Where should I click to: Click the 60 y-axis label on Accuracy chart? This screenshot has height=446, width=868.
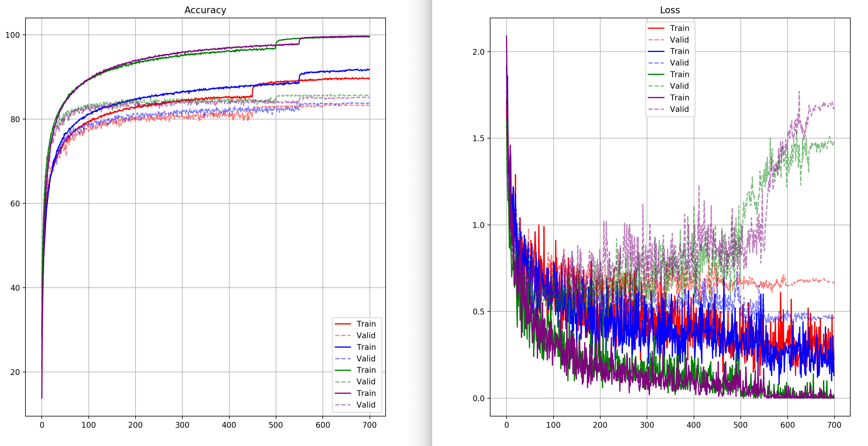point(15,204)
